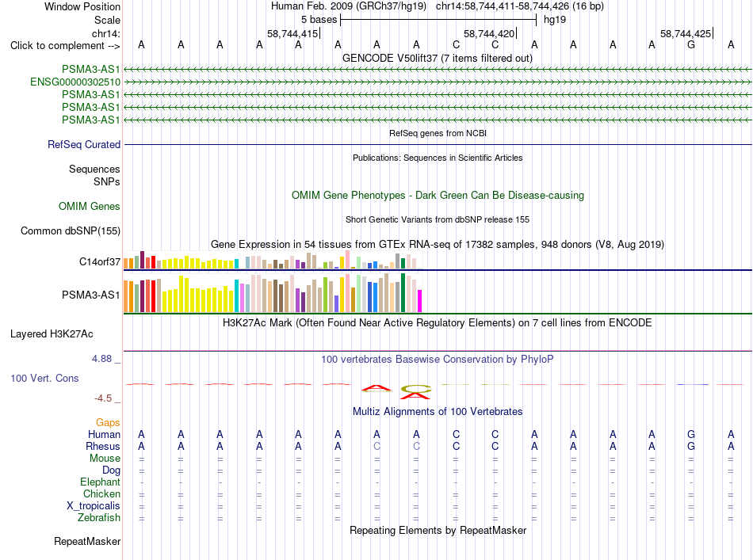Select the Rhesus species label

103,446
